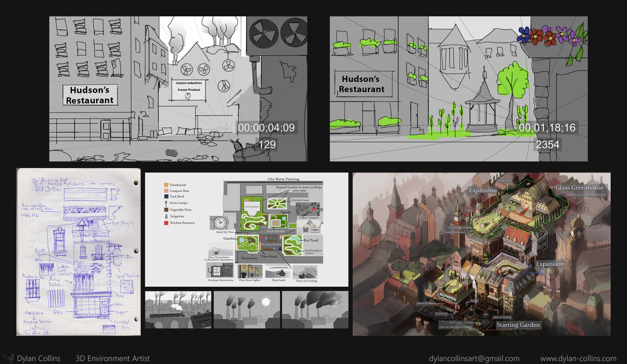627x364 pixels.
Task: Click the Timeboards orange color swatch
Action: (x=166, y=185)
